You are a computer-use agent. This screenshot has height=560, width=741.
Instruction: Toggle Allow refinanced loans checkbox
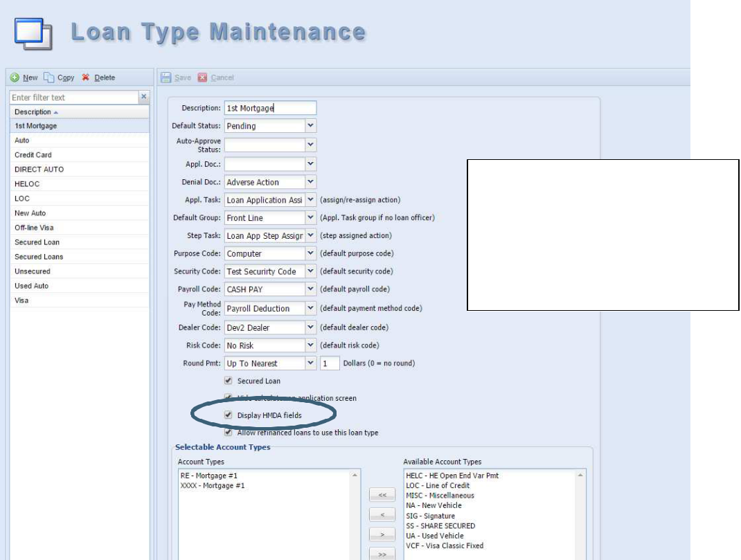pos(229,433)
